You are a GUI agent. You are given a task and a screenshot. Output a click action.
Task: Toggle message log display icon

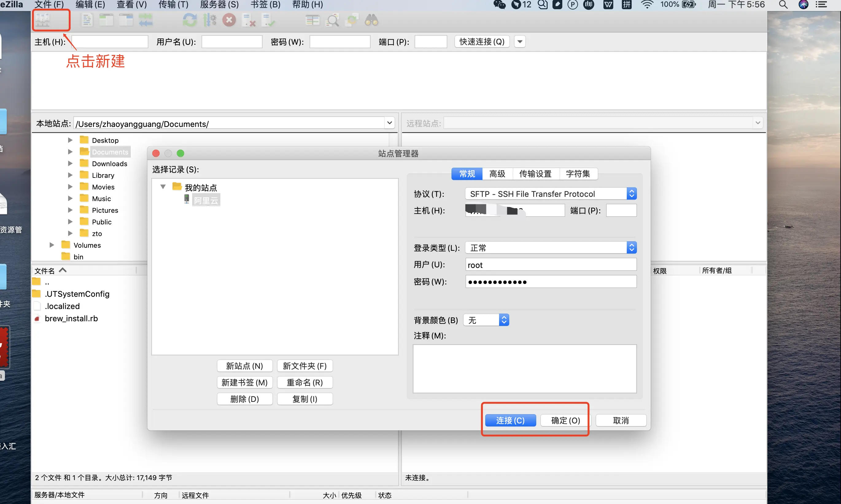pyautogui.click(x=87, y=20)
